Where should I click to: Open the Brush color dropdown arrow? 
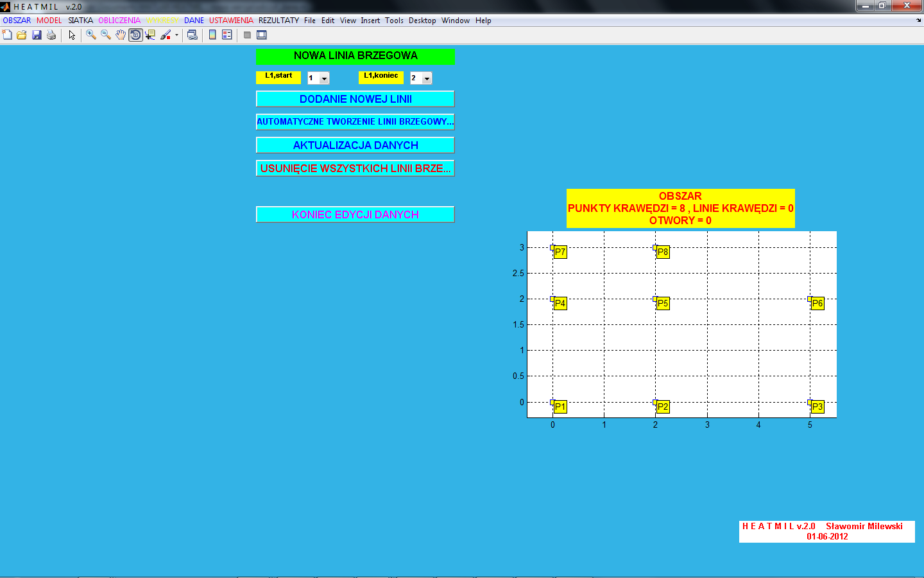point(176,35)
